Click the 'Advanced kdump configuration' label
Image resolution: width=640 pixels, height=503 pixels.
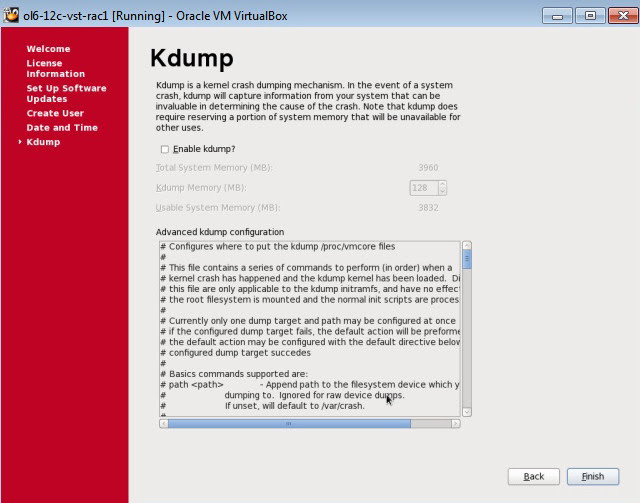click(x=220, y=232)
